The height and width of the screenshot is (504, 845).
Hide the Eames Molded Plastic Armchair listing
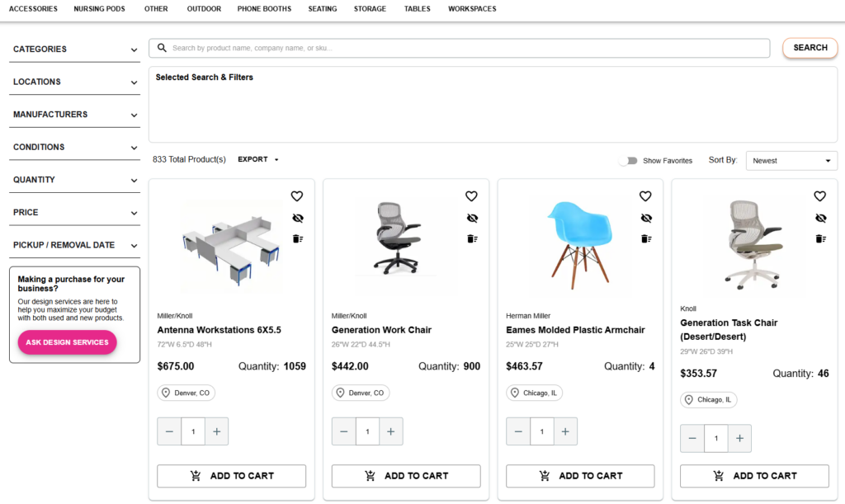tap(645, 218)
